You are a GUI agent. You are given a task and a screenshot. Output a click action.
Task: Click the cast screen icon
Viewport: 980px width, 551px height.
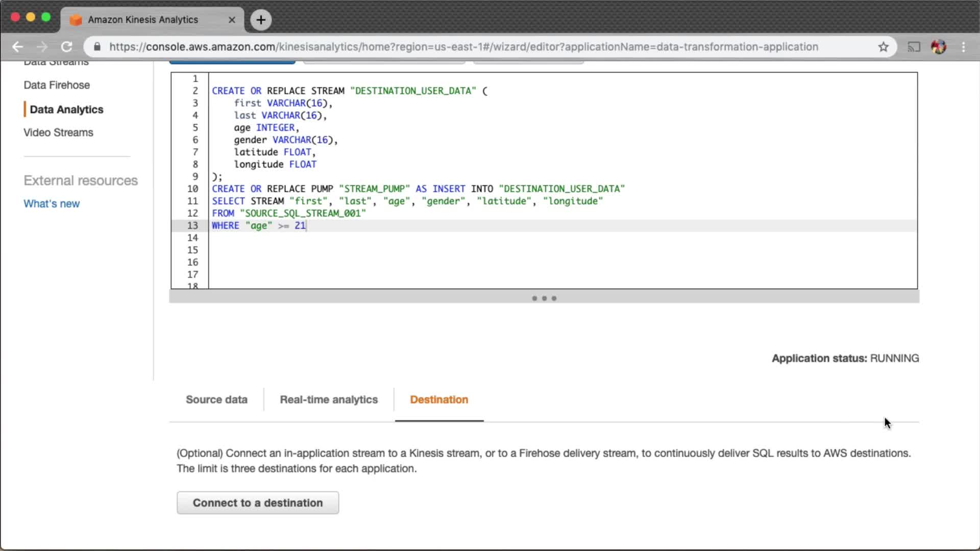coord(914,47)
